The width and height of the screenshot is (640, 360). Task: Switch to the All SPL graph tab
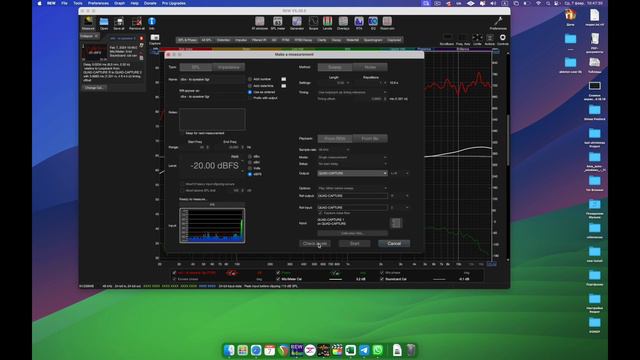click(207, 40)
